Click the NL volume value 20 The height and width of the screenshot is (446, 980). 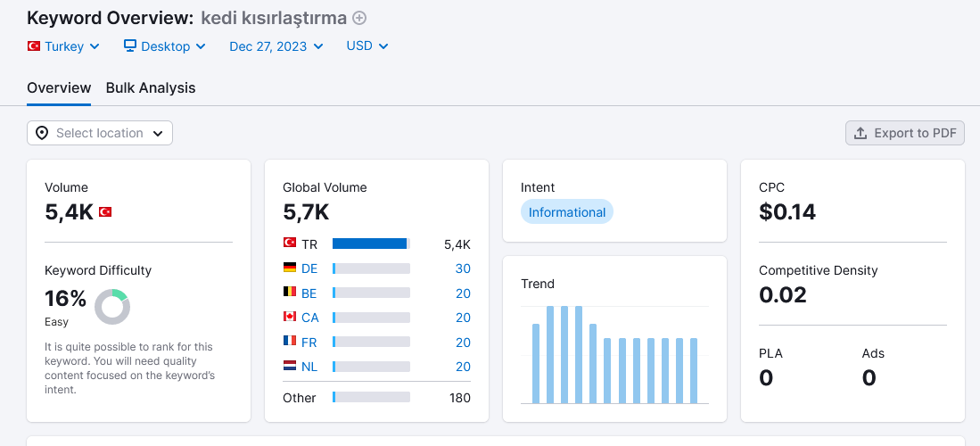pos(463,367)
